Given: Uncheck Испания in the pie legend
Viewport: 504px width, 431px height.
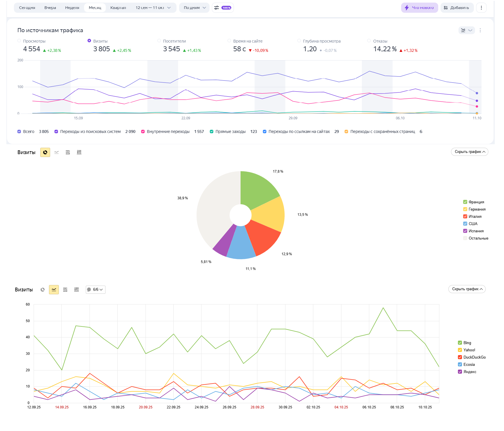Looking at the screenshot, I should [465, 231].
